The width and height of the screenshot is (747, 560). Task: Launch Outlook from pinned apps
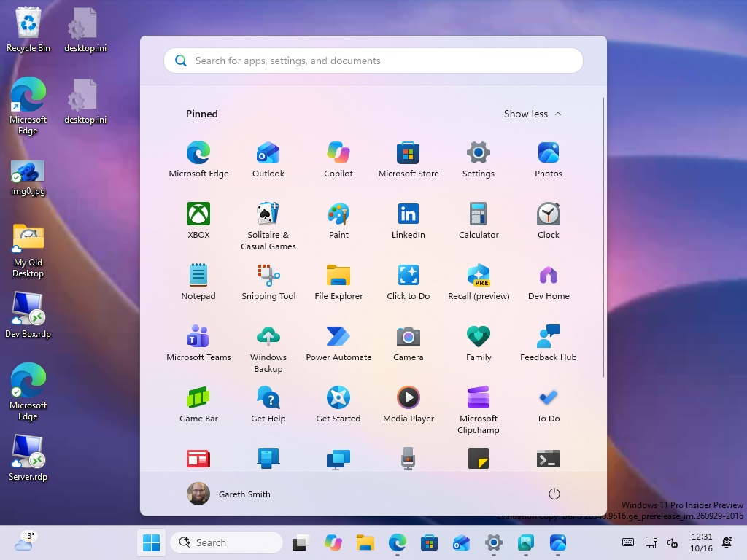(268, 160)
